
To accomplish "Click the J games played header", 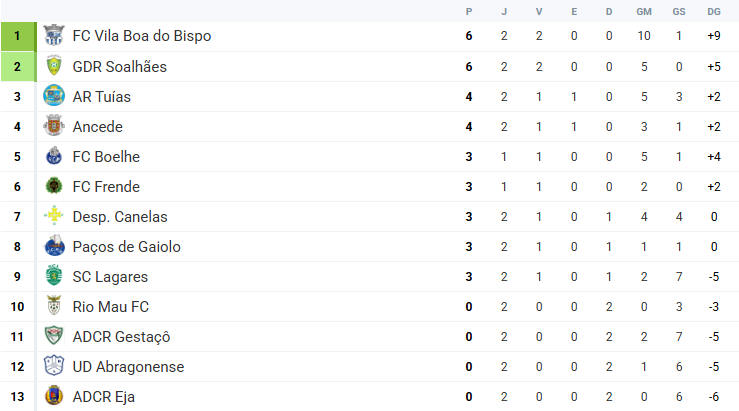I will [x=504, y=11].
